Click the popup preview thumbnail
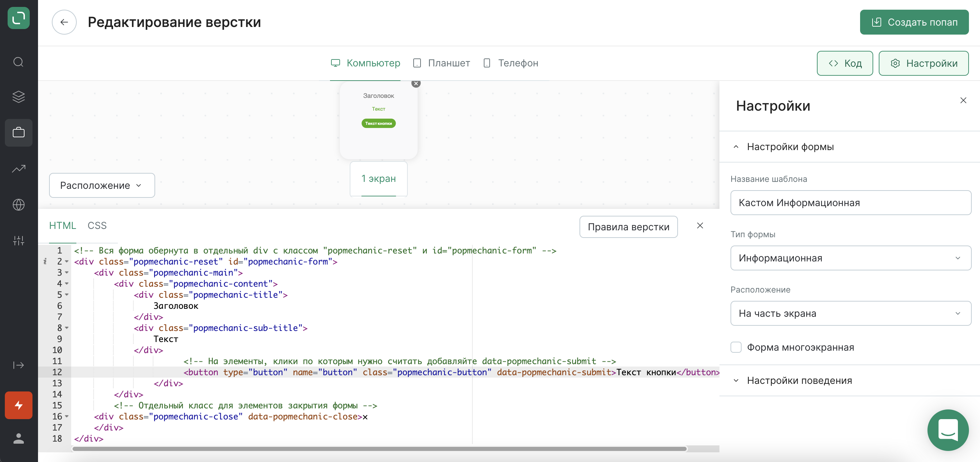The image size is (980, 462). [x=378, y=121]
